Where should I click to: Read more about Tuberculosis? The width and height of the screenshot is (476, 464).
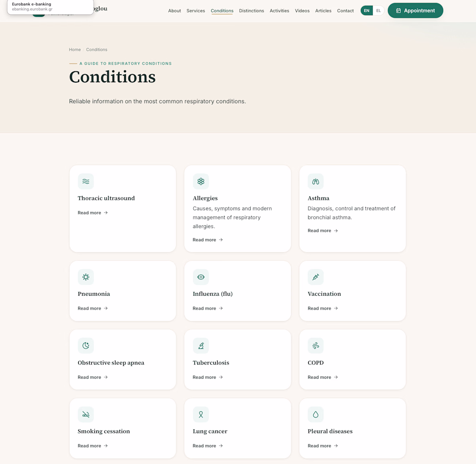click(208, 377)
